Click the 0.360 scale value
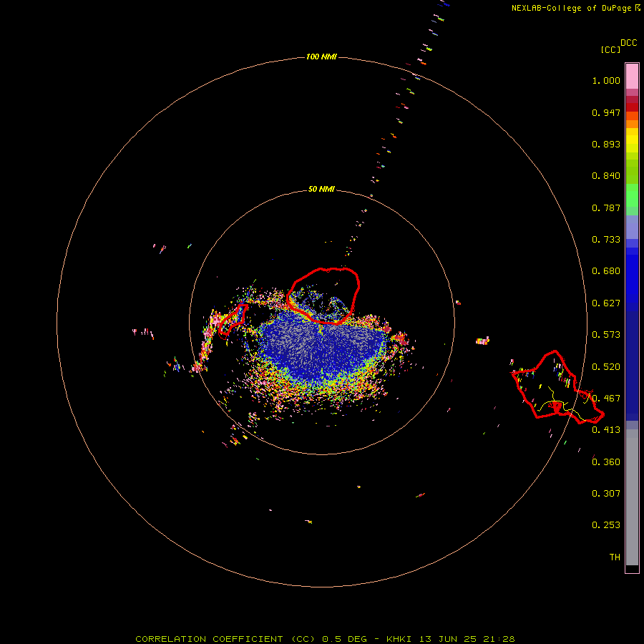644x644 pixels. pos(606,462)
